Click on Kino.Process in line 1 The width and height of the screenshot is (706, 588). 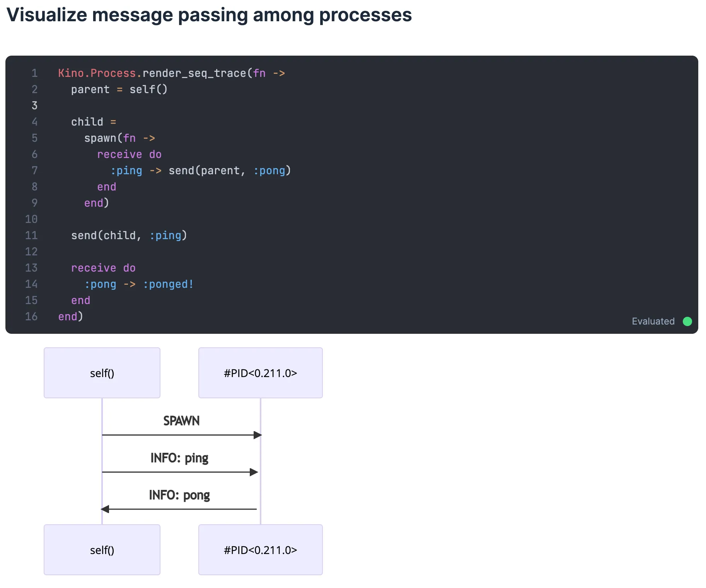[97, 73]
